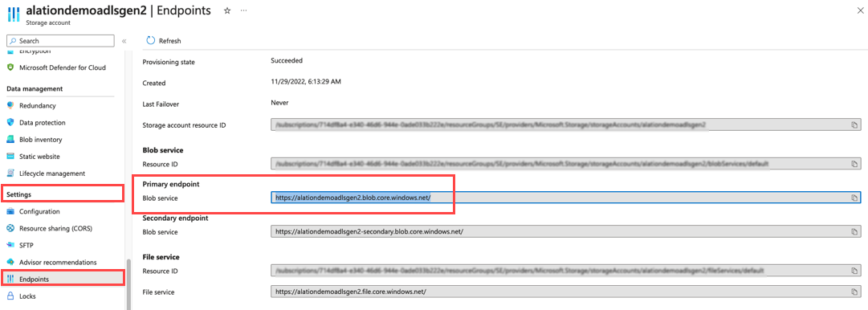Click the Blob inventory icon
The image size is (868, 310).
pyautogui.click(x=10, y=140)
